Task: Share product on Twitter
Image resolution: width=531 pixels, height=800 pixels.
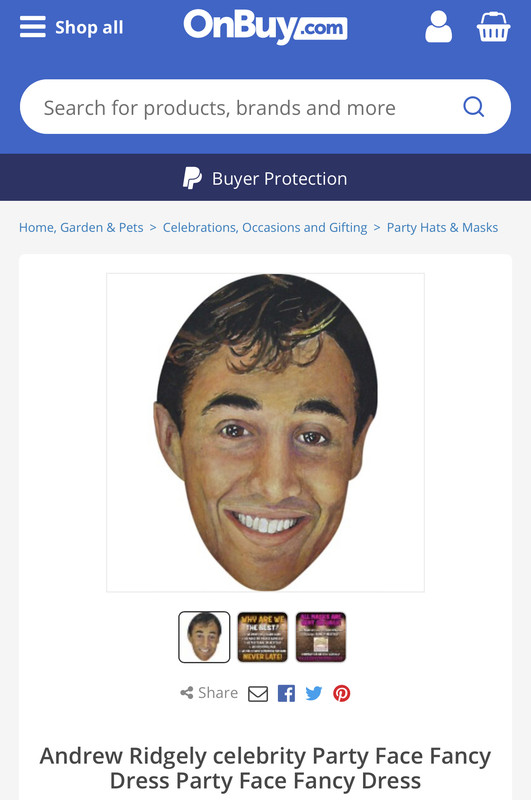Action: (314, 693)
